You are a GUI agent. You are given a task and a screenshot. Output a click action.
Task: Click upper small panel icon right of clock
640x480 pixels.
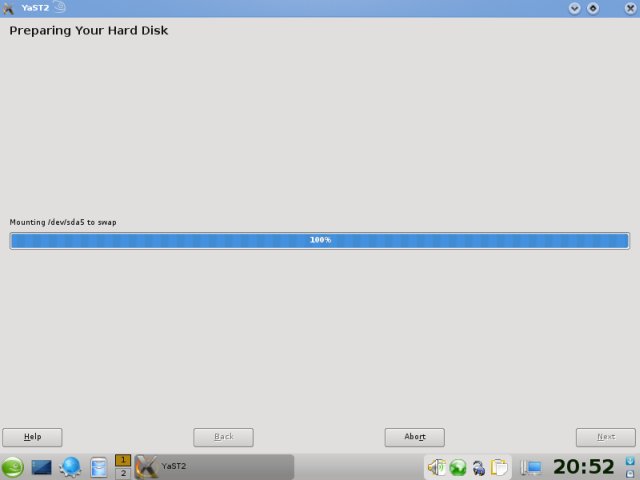(x=630, y=461)
